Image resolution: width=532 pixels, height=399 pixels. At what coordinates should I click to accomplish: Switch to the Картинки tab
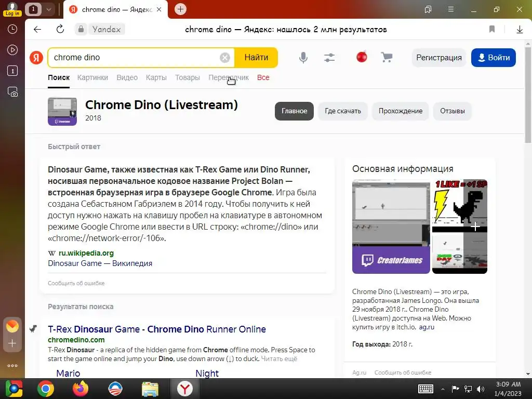pos(92,77)
